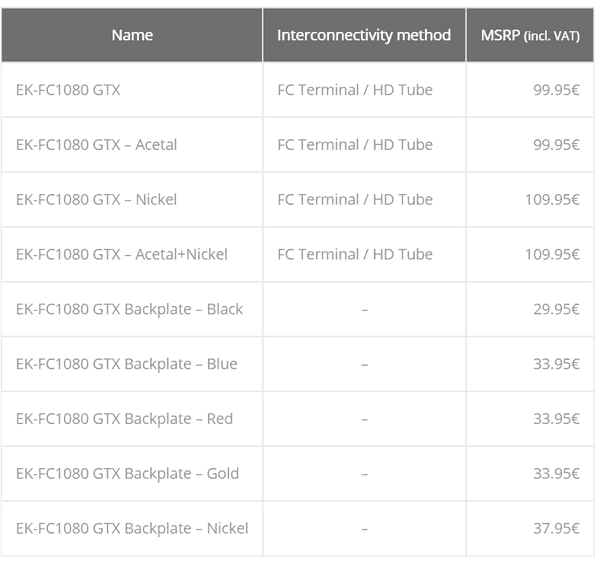This screenshot has height=564, width=600.
Task: Select the EK-FC1080 GTX product name
Action: [x=68, y=90]
